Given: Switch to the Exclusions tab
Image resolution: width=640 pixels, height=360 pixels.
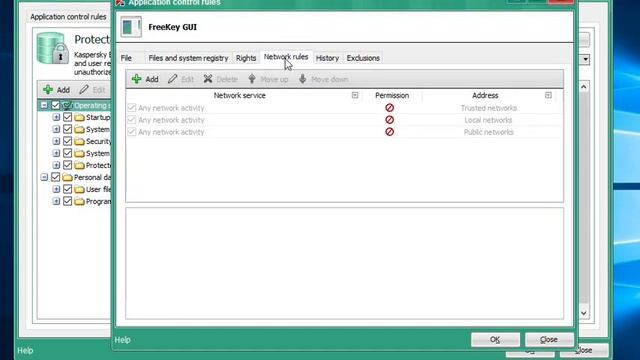Looking at the screenshot, I should click(x=363, y=58).
